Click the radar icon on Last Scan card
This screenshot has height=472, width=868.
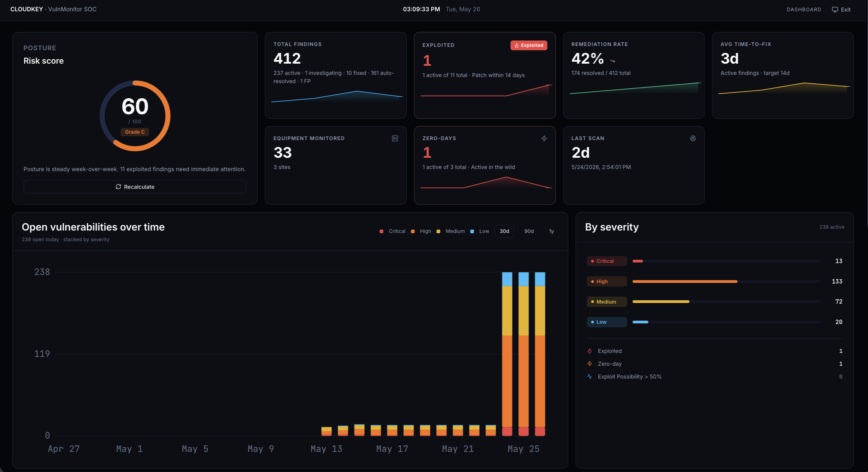[x=693, y=139]
